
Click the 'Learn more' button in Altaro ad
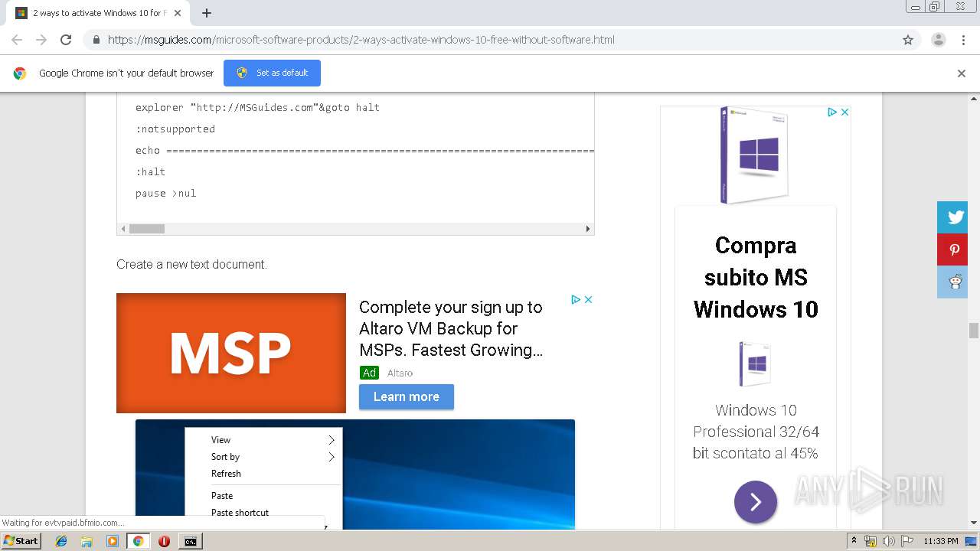407,396
